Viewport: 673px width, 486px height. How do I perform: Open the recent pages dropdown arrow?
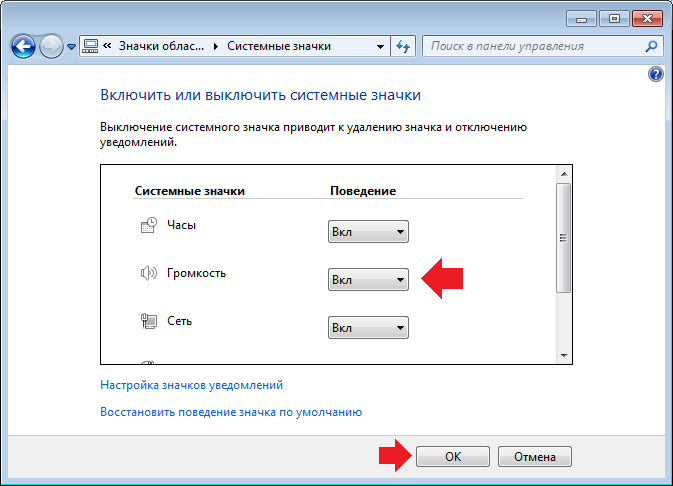pos(72,46)
